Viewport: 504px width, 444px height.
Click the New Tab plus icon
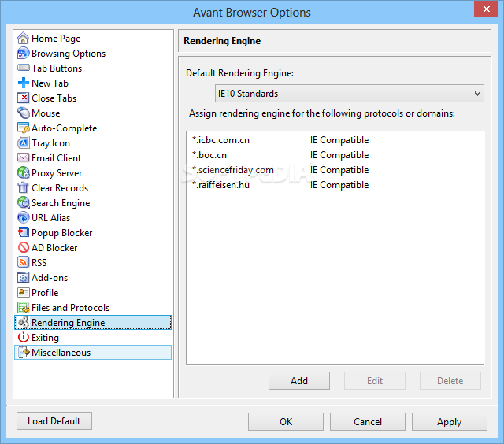tap(23, 83)
